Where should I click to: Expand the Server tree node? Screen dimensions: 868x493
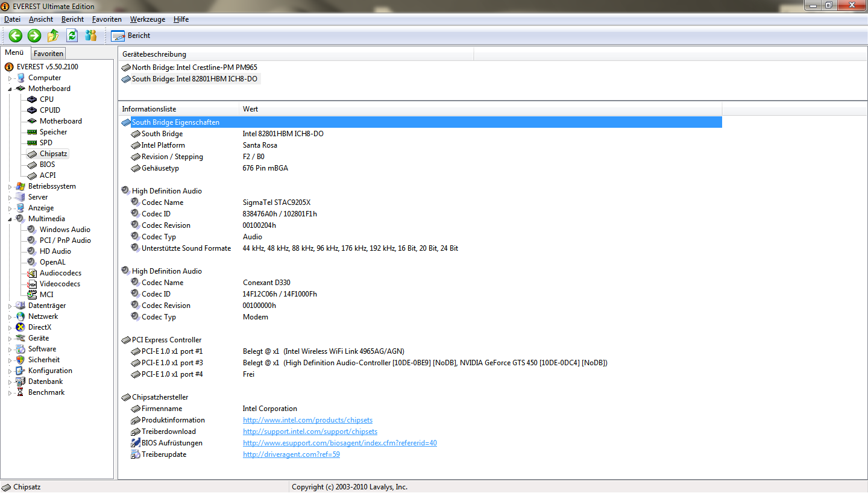coord(10,197)
